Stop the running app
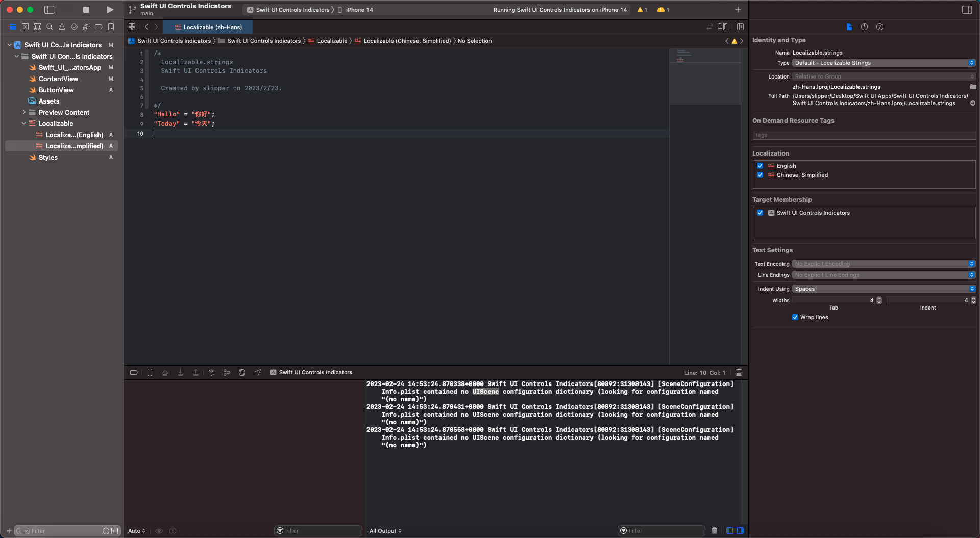 click(x=86, y=10)
